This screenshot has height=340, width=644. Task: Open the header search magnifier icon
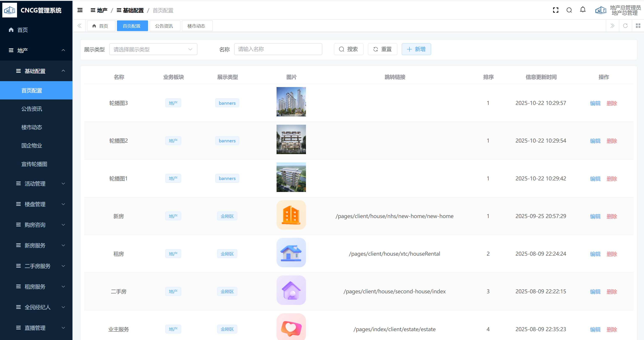tap(569, 10)
